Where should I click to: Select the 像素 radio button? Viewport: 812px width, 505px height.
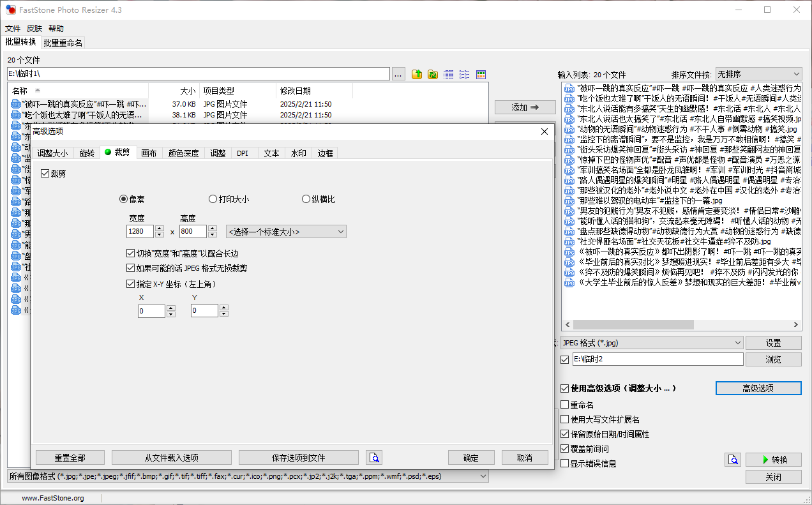[x=124, y=199]
